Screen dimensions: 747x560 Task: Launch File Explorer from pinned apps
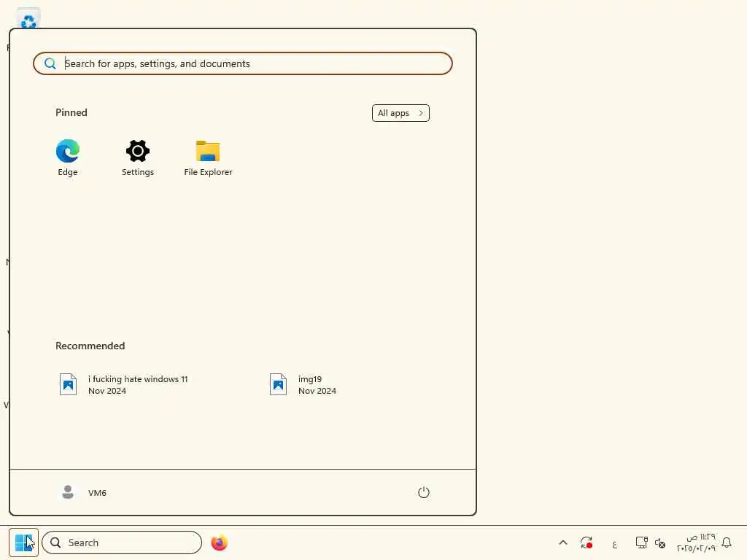click(x=208, y=158)
